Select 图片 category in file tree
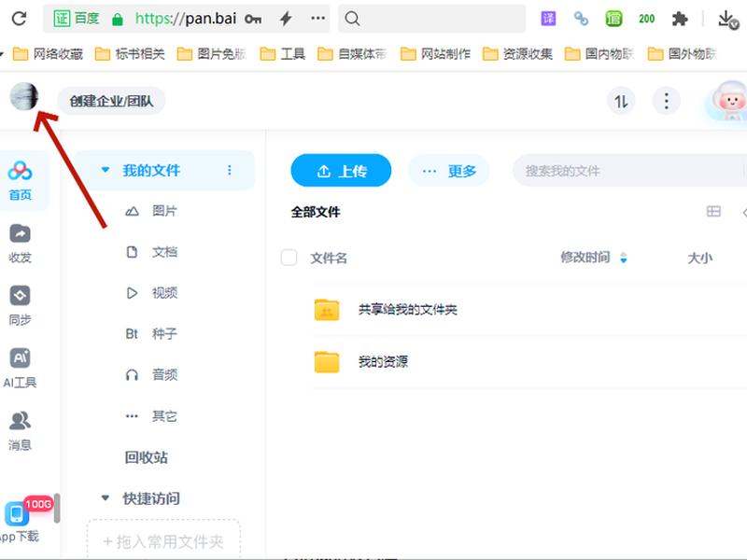 [164, 211]
